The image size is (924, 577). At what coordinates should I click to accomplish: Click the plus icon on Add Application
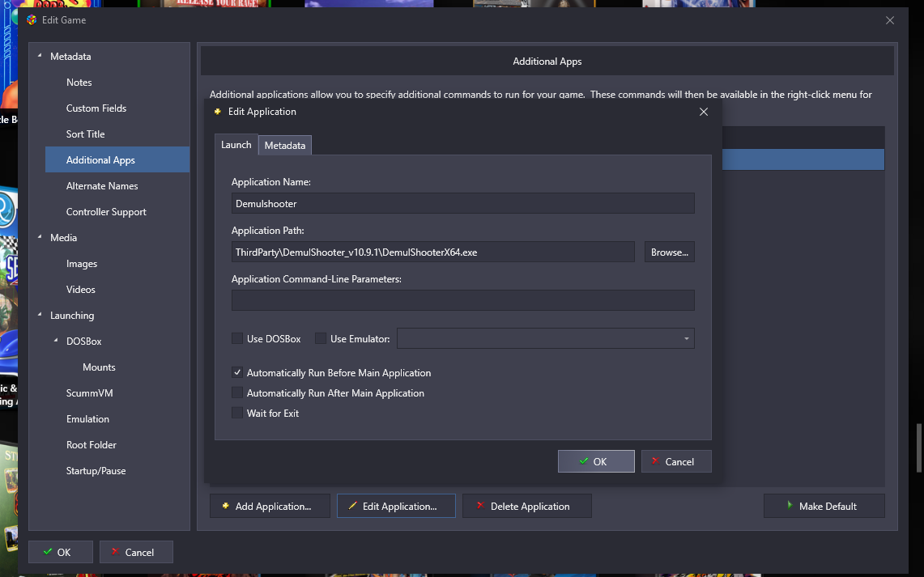point(224,507)
